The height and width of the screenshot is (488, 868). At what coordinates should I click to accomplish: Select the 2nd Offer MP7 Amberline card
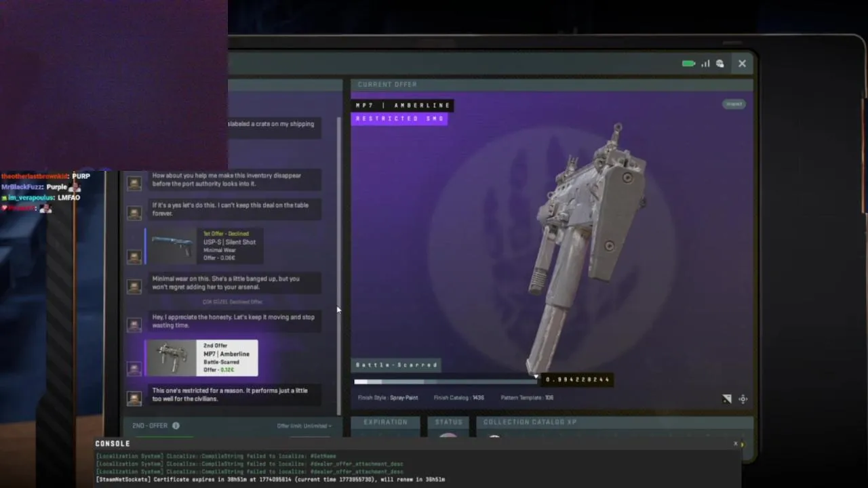click(x=201, y=358)
